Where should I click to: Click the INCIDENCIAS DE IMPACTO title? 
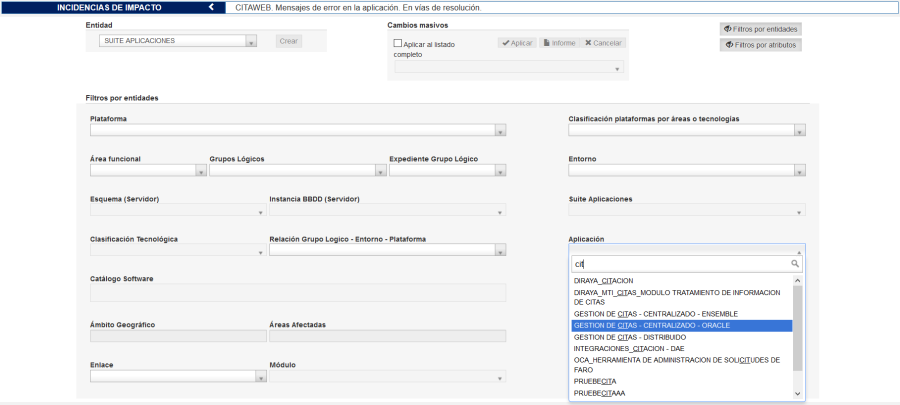coord(109,7)
